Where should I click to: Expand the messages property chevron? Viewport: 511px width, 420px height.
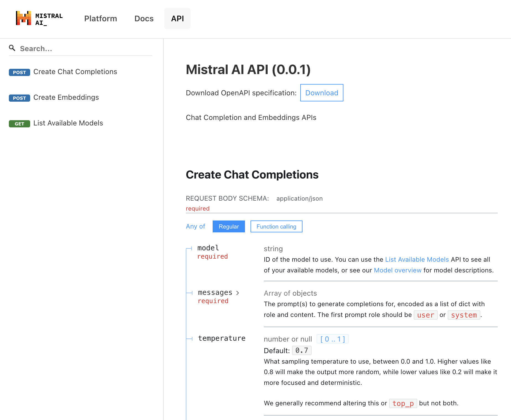pos(238,293)
